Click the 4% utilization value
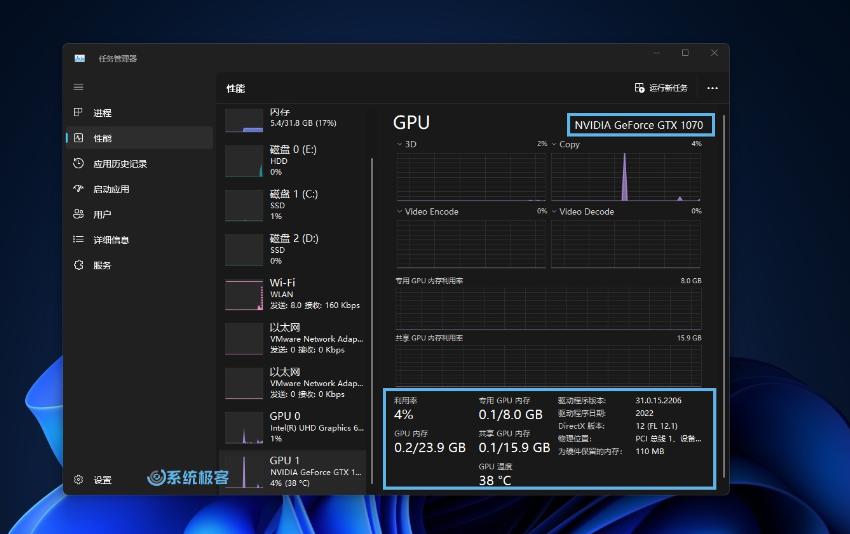 403,415
